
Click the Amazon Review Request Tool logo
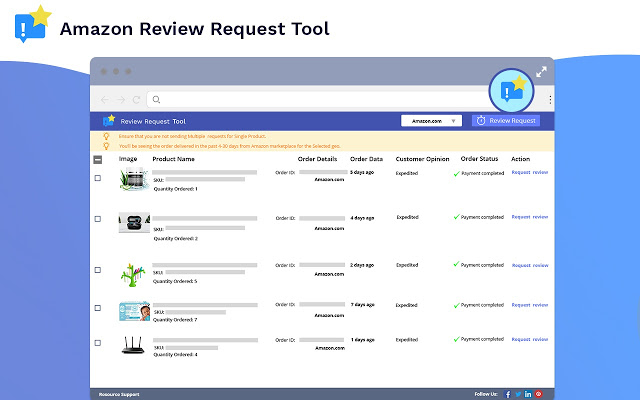(x=33, y=23)
